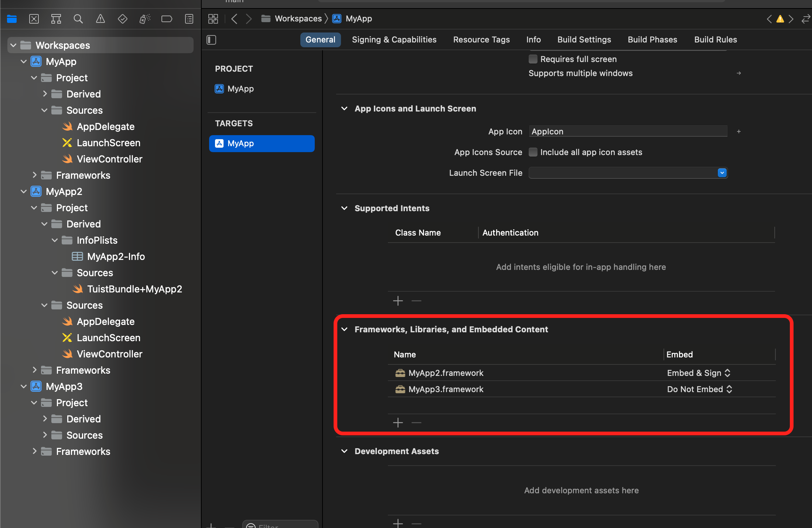Open the Source Control navigator icon
This screenshot has height=528, width=812.
(34, 19)
